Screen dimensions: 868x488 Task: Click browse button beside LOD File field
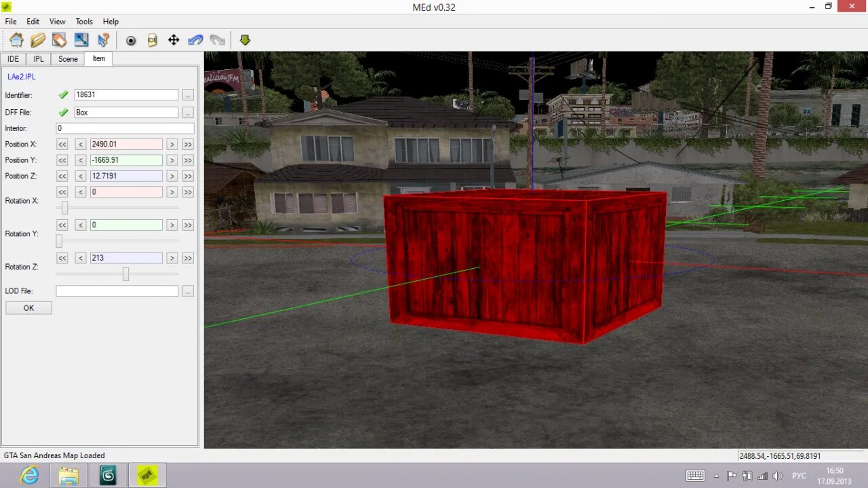[188, 291]
